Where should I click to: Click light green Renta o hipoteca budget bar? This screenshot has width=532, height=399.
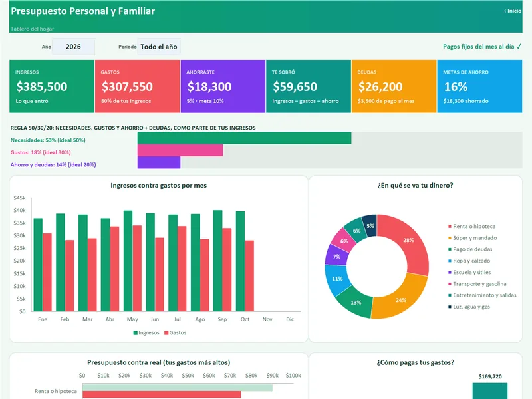pos(178,388)
